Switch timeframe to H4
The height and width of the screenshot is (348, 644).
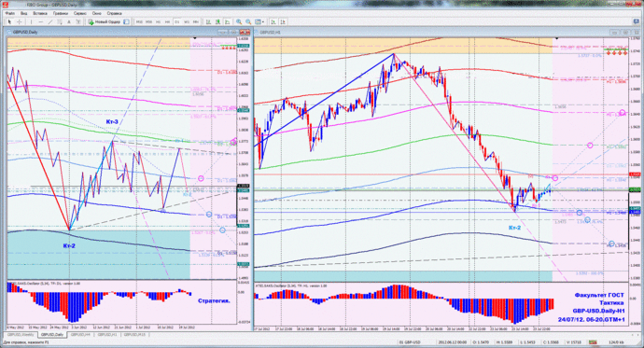(x=168, y=21)
